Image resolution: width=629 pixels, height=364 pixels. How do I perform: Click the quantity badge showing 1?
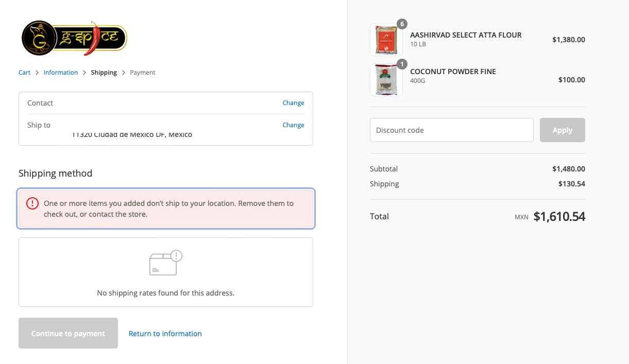tap(402, 64)
